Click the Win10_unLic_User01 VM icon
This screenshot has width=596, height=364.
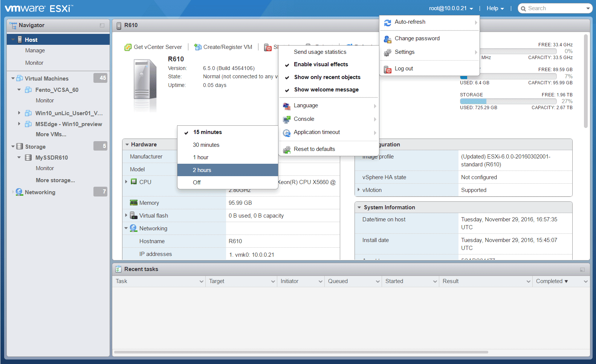click(28, 113)
